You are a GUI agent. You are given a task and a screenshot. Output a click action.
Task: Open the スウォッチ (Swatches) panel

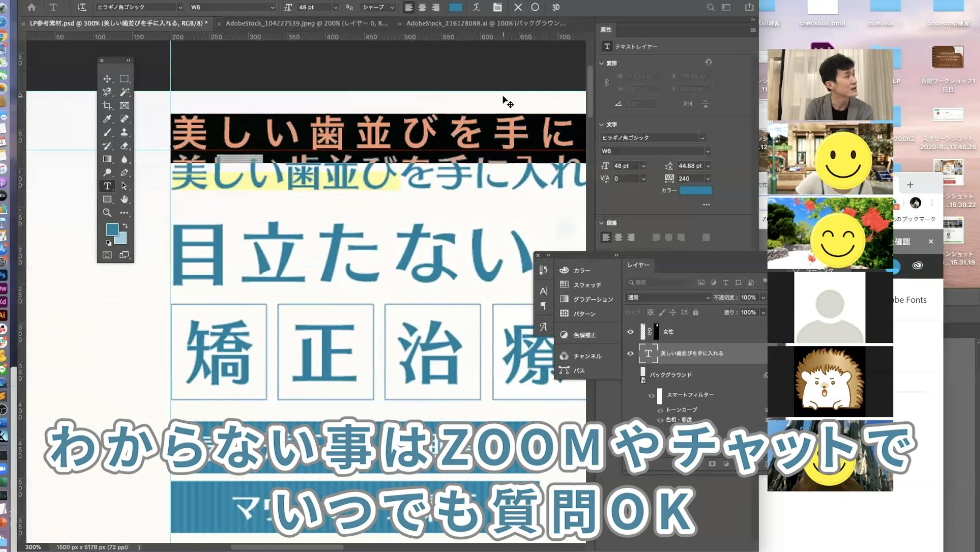(588, 285)
